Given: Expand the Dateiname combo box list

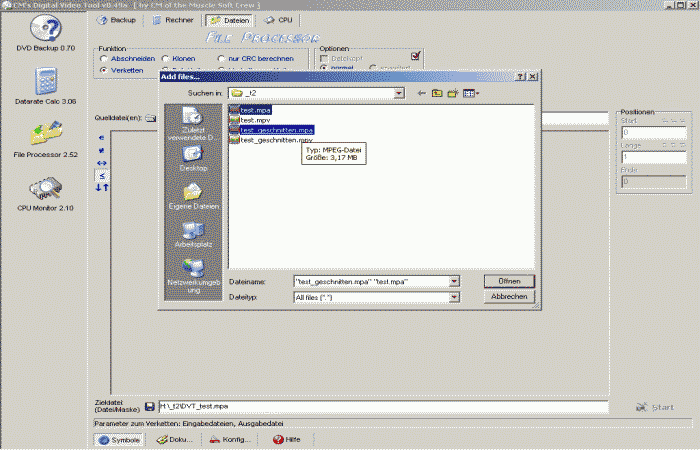Looking at the screenshot, I should (x=454, y=282).
